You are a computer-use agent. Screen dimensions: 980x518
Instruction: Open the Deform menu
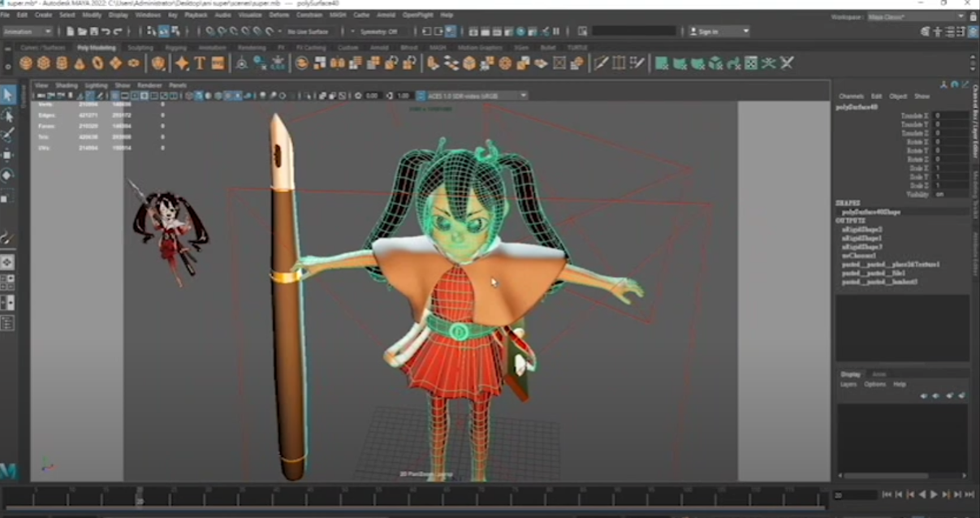(x=278, y=15)
